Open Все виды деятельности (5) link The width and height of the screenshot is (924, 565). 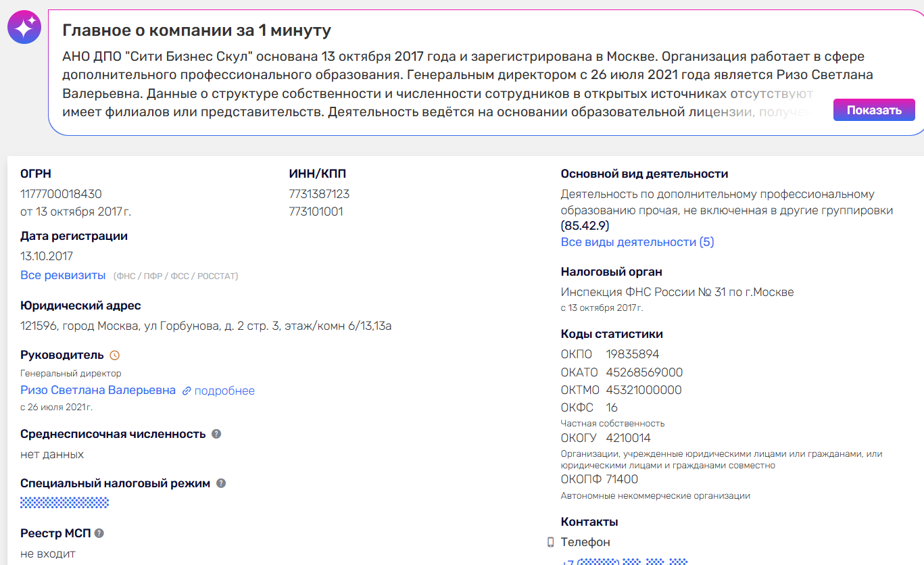tap(637, 242)
